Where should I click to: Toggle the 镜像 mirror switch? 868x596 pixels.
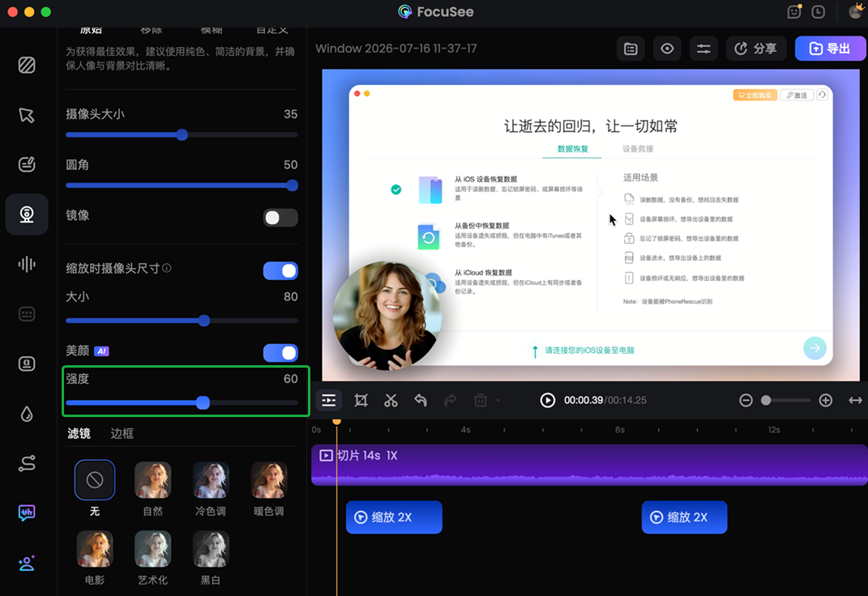click(x=280, y=217)
